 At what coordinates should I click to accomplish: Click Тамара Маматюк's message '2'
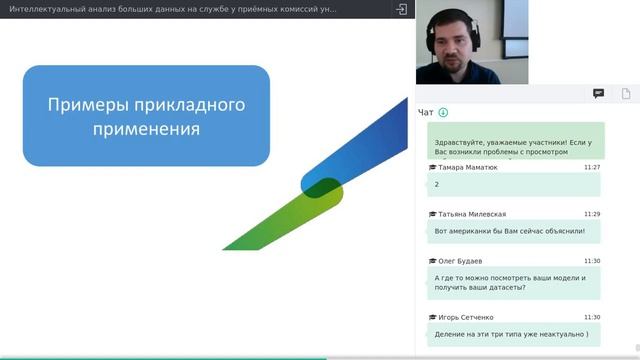(x=514, y=184)
